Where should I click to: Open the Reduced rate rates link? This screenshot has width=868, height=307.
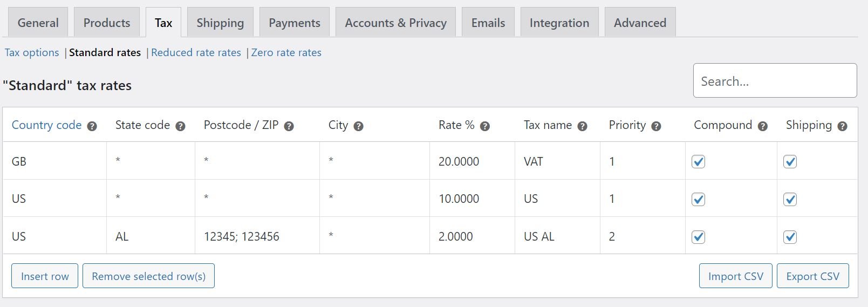[x=196, y=52]
